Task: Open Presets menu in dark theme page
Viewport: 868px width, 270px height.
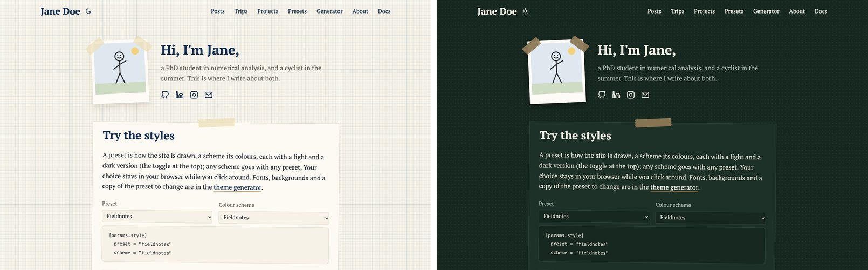Action: coord(734,11)
